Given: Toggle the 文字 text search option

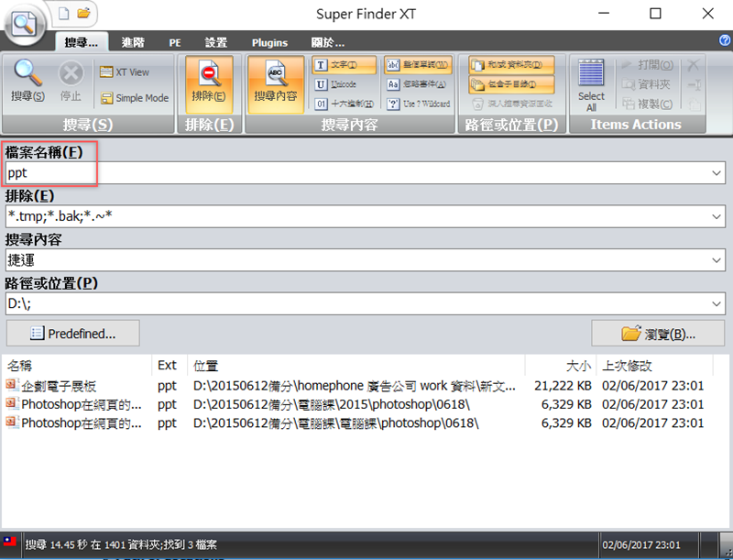Looking at the screenshot, I should (x=345, y=65).
